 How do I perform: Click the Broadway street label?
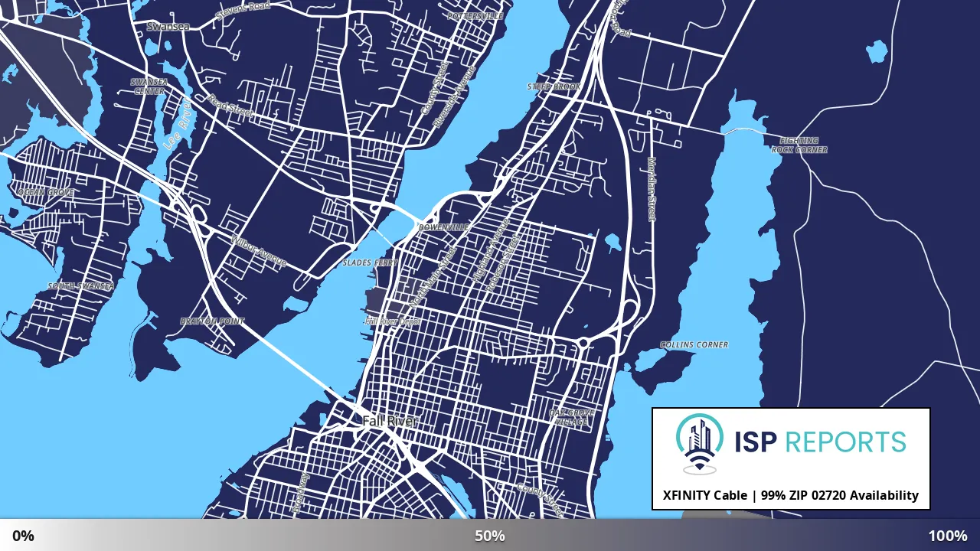pos(300,492)
